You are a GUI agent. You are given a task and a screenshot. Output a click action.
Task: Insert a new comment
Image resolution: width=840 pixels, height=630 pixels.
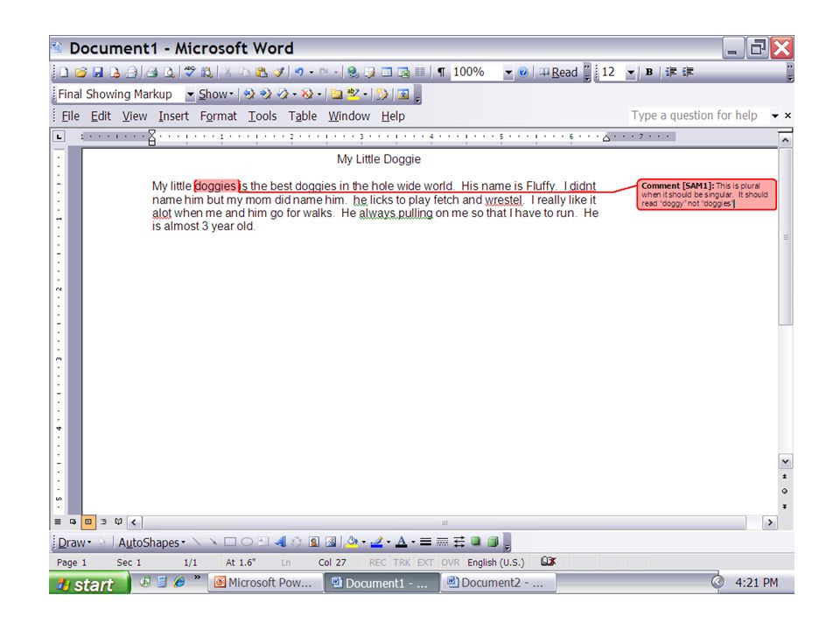coord(336,94)
